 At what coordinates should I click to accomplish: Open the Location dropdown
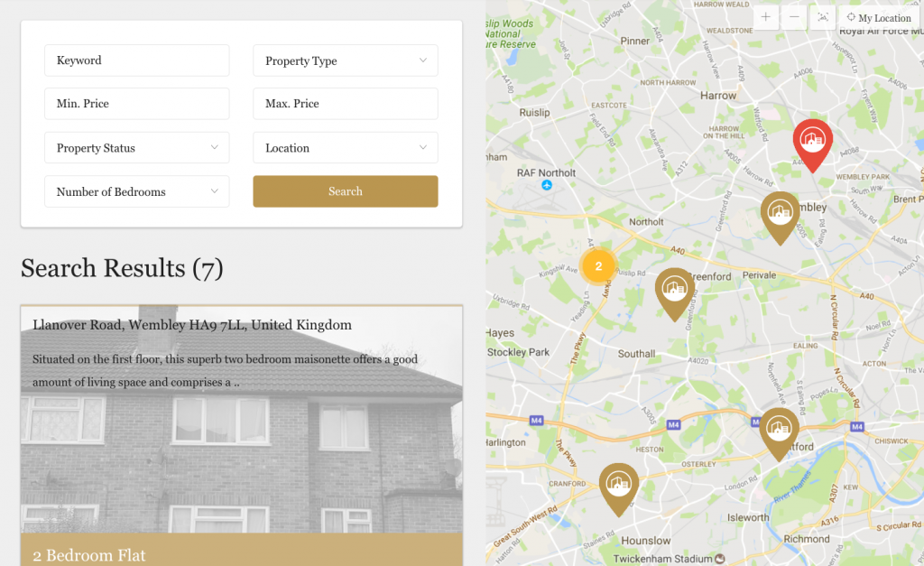(346, 147)
